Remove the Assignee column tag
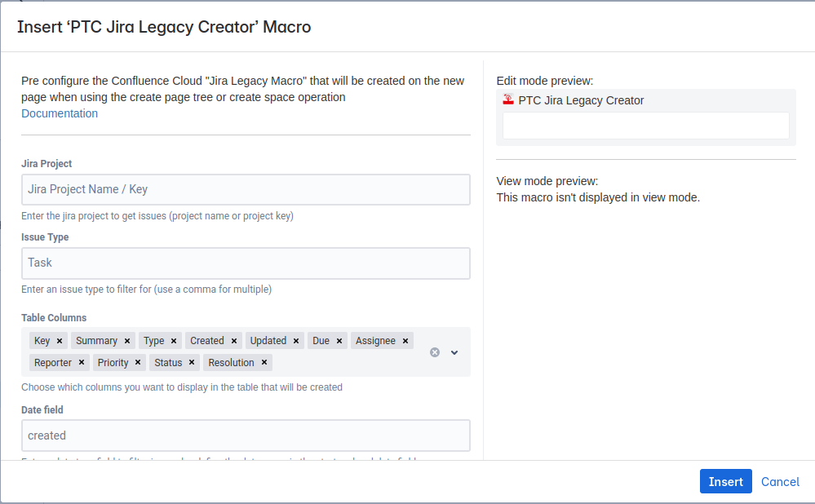Screen dimensions: 815x504 tap(405, 341)
